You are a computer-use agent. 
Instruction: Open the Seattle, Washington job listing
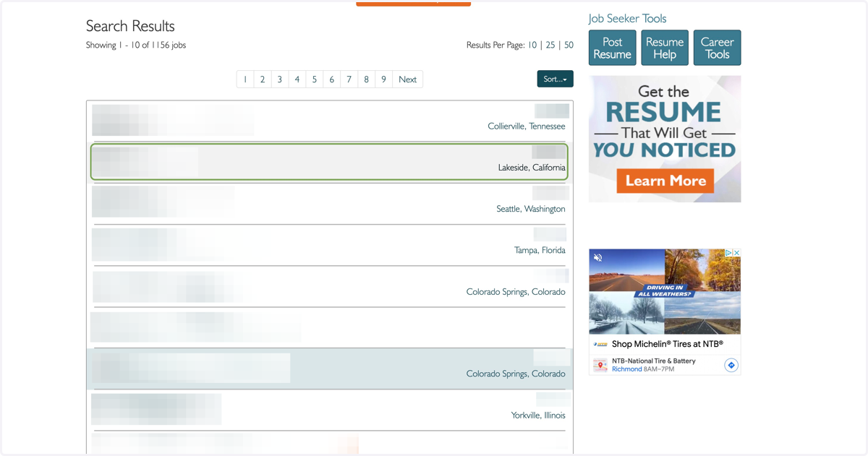tap(329, 203)
